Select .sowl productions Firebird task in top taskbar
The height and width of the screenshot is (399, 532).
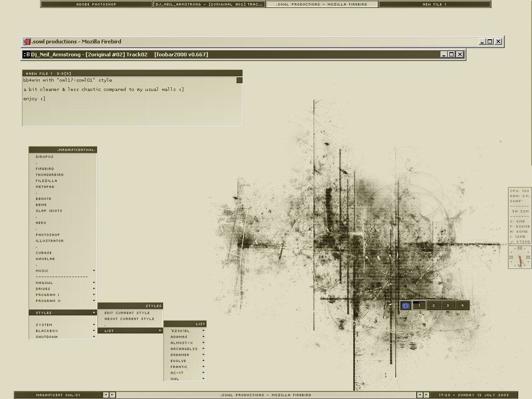click(321, 5)
